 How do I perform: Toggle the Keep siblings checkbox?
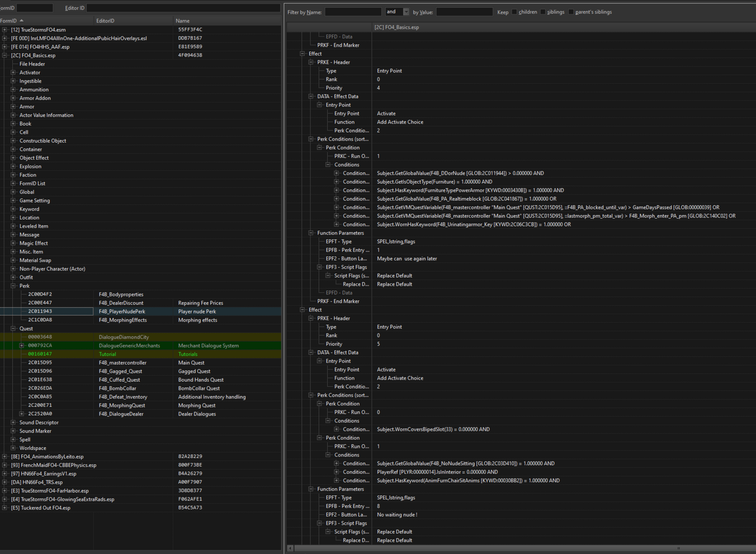543,12
